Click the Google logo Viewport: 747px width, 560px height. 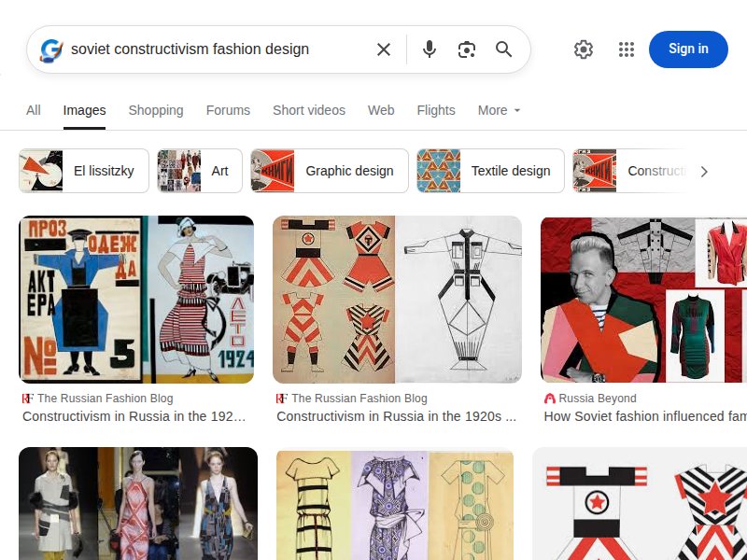(x=49, y=49)
